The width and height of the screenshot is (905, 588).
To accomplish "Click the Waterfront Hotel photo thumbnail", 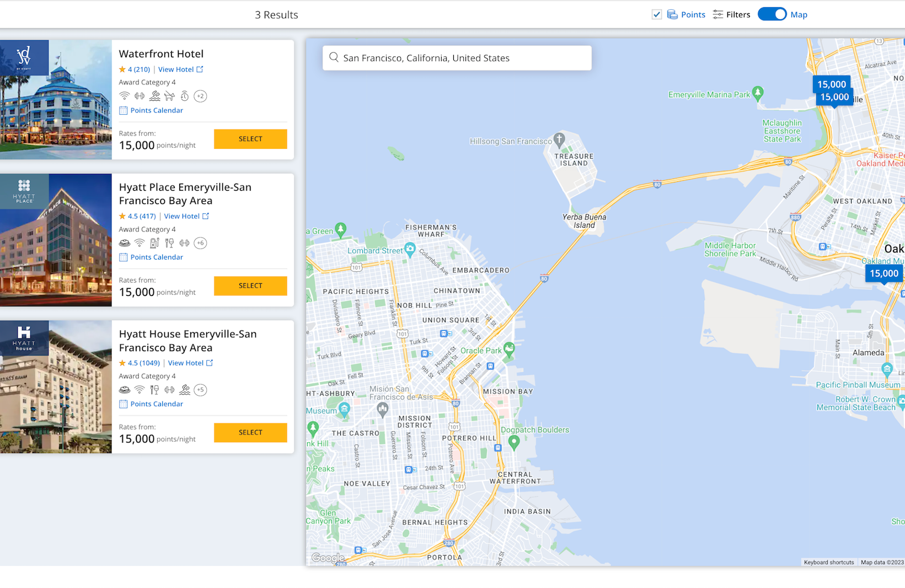I will 56,100.
